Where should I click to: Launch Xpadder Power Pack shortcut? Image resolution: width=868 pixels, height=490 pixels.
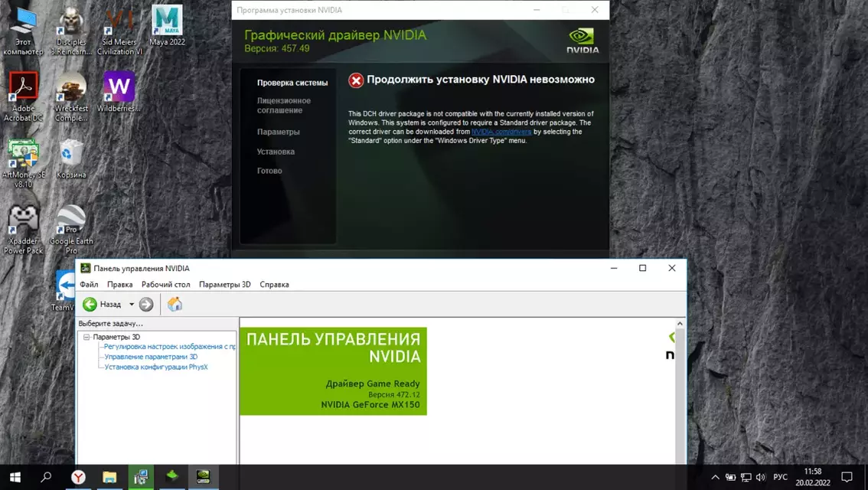pos(23,230)
